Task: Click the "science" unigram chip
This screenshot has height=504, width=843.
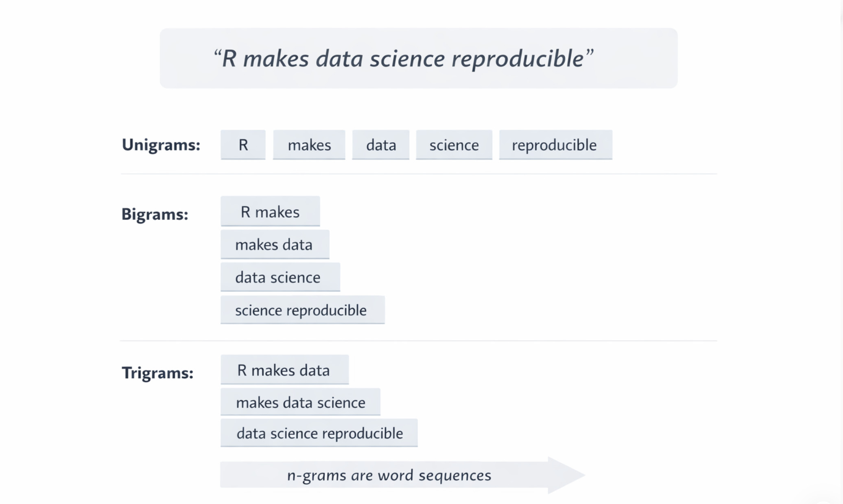Action: pyautogui.click(x=454, y=145)
